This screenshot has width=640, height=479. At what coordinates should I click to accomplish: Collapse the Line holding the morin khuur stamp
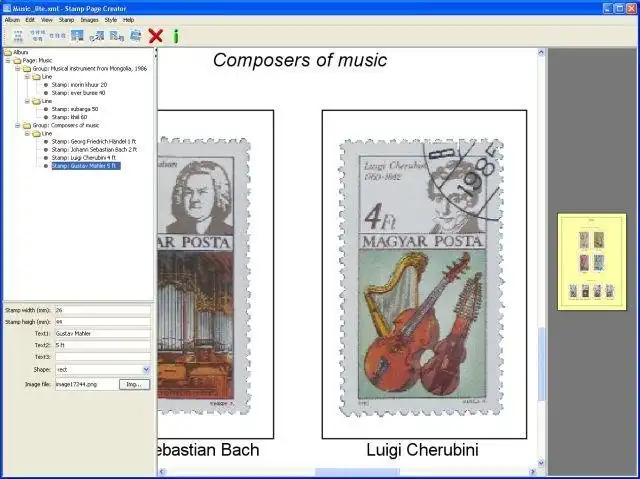(27, 77)
